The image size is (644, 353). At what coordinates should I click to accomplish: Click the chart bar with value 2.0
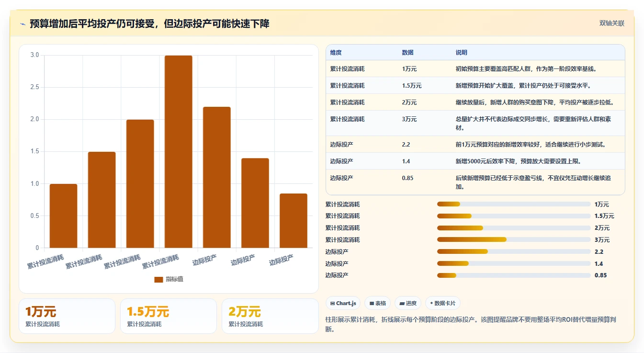(140, 183)
